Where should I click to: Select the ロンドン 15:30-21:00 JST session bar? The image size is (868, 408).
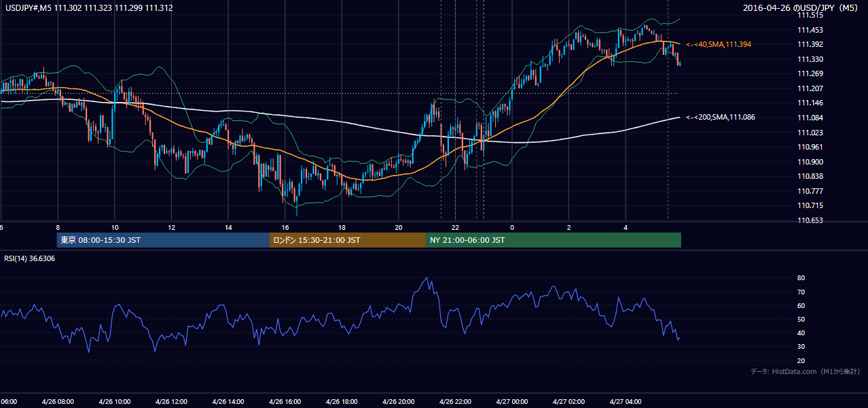point(348,240)
